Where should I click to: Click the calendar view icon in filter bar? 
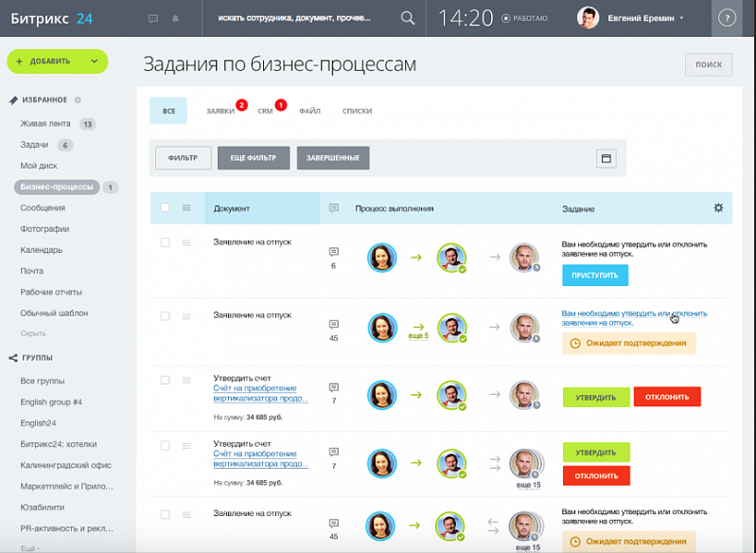[x=607, y=158]
